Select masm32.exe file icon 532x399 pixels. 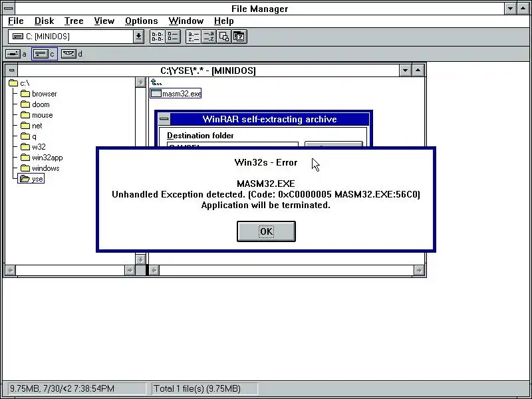(x=156, y=93)
